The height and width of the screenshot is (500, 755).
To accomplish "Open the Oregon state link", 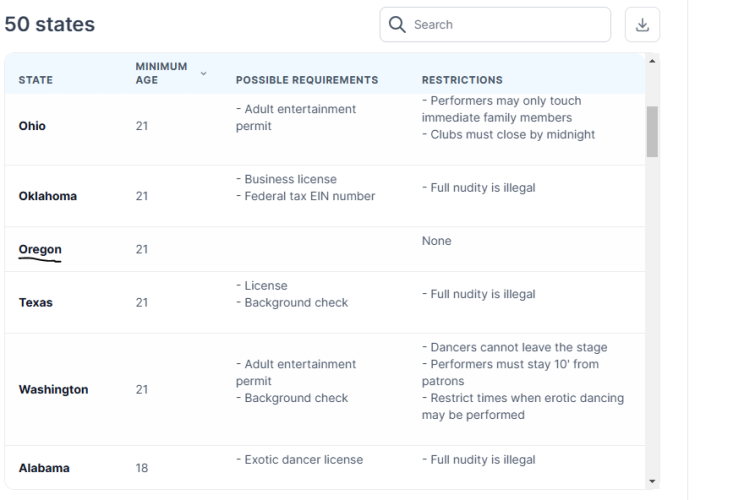I will pyautogui.click(x=40, y=250).
